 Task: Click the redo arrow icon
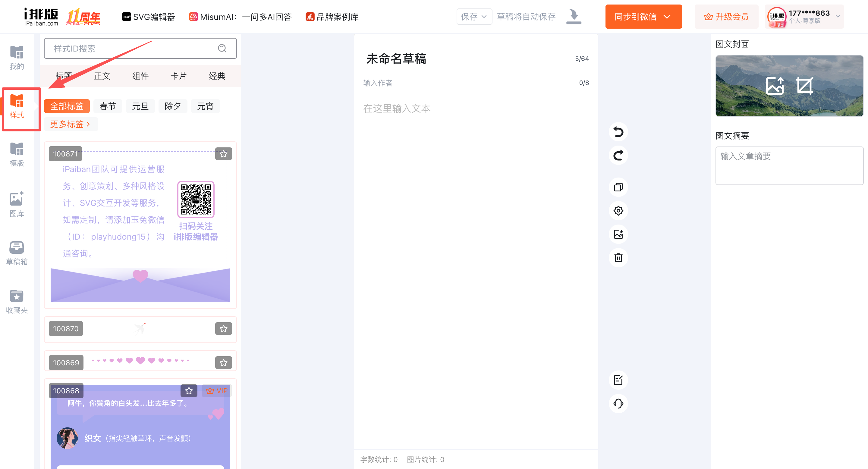click(618, 155)
